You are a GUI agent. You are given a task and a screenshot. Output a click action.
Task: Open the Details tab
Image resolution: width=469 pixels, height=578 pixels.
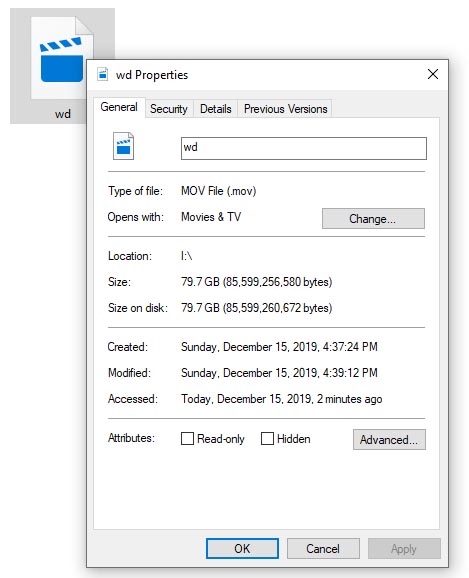216,109
